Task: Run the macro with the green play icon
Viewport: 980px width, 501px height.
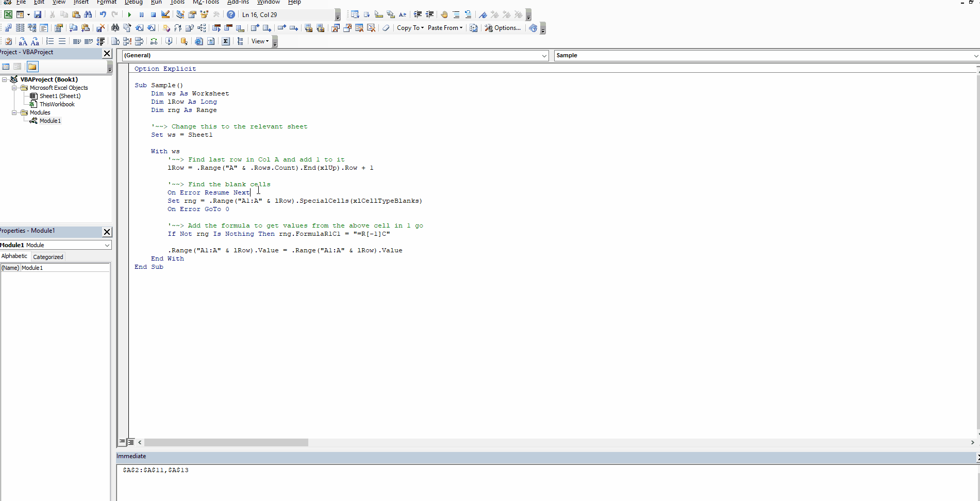Action: tap(129, 14)
